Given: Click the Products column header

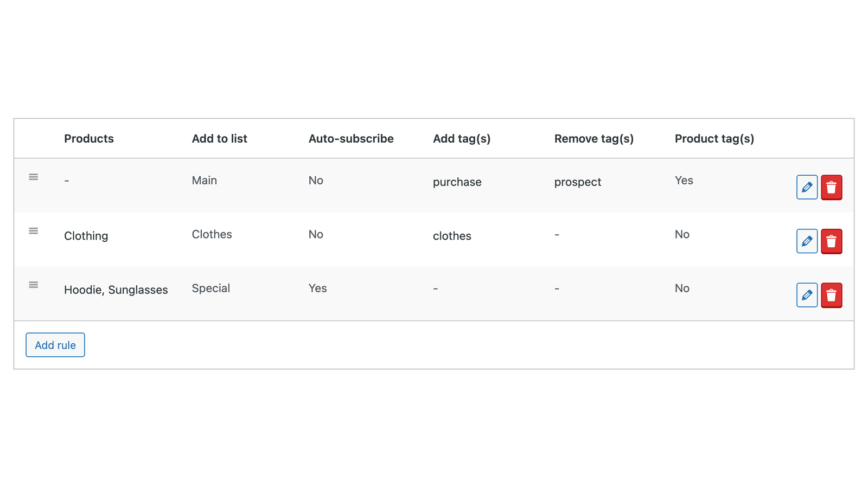Looking at the screenshot, I should [x=89, y=139].
